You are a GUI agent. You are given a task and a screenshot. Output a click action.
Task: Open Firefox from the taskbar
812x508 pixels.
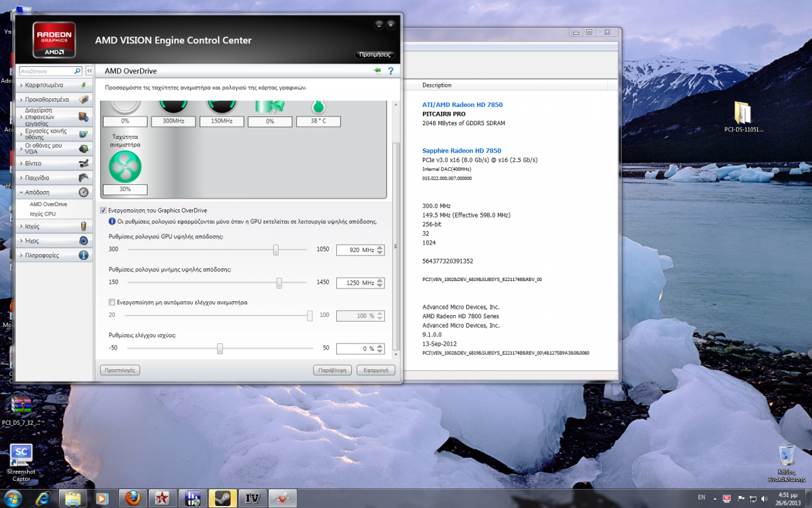[x=133, y=498]
